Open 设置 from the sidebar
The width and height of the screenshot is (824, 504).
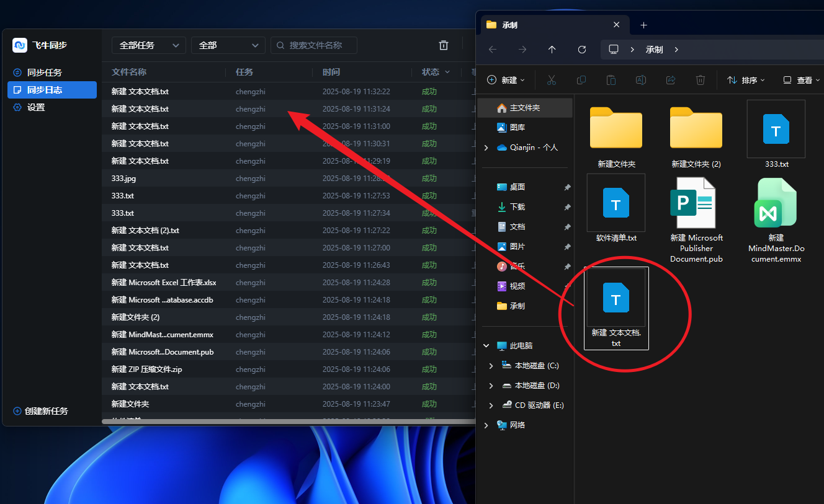(x=36, y=107)
